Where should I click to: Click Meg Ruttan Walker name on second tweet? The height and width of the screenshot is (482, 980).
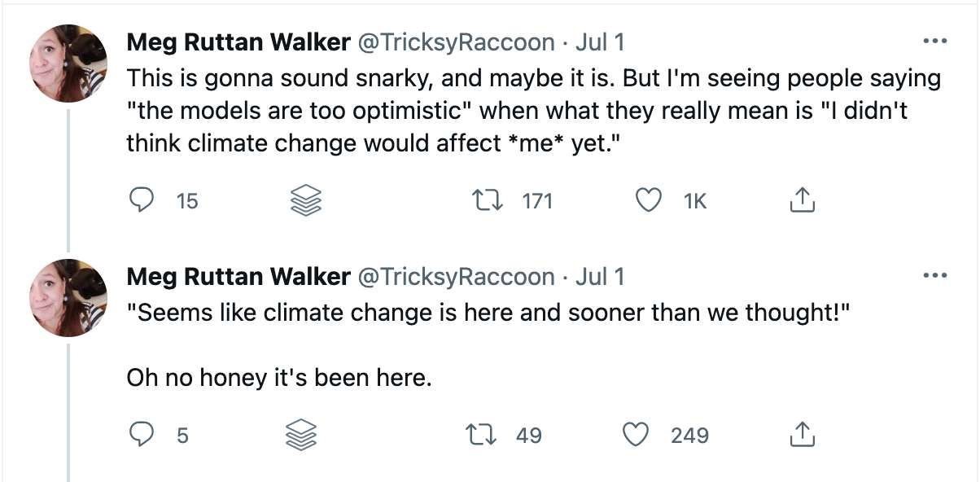coord(238,277)
